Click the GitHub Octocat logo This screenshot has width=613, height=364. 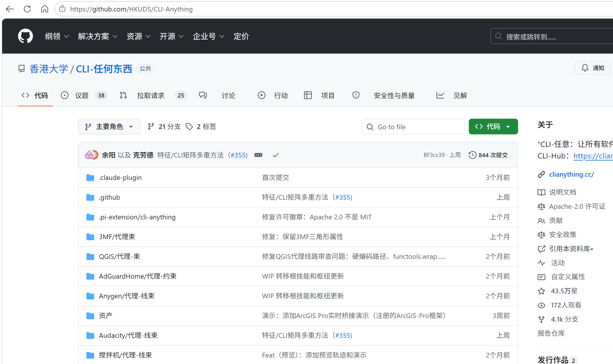[x=25, y=36]
